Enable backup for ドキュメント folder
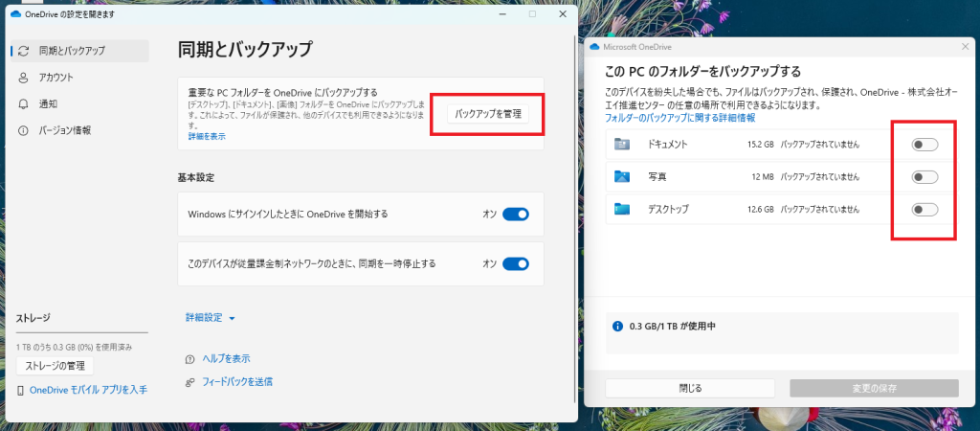 (925, 146)
